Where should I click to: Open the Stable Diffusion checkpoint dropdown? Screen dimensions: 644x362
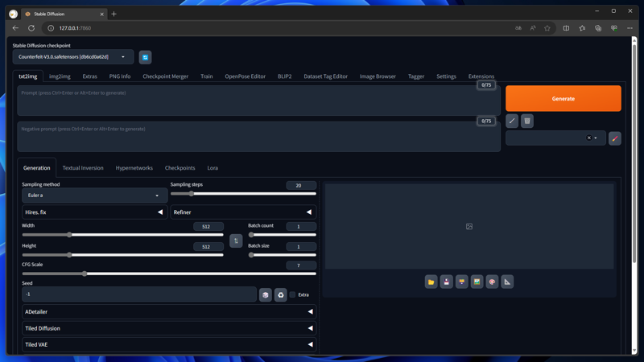[x=73, y=57]
